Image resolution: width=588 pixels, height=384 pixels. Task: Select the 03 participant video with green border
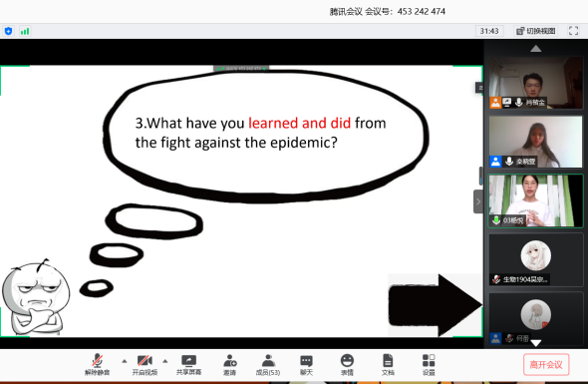(535, 200)
